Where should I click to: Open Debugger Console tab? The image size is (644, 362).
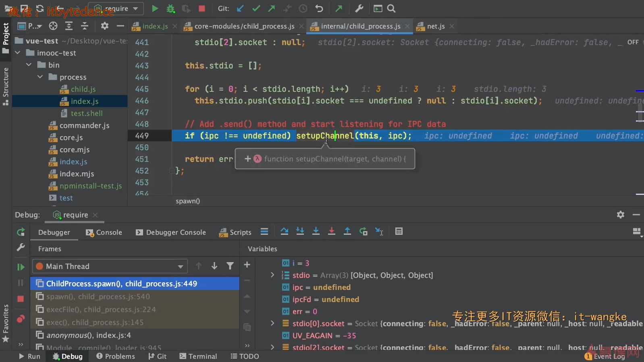point(171,232)
